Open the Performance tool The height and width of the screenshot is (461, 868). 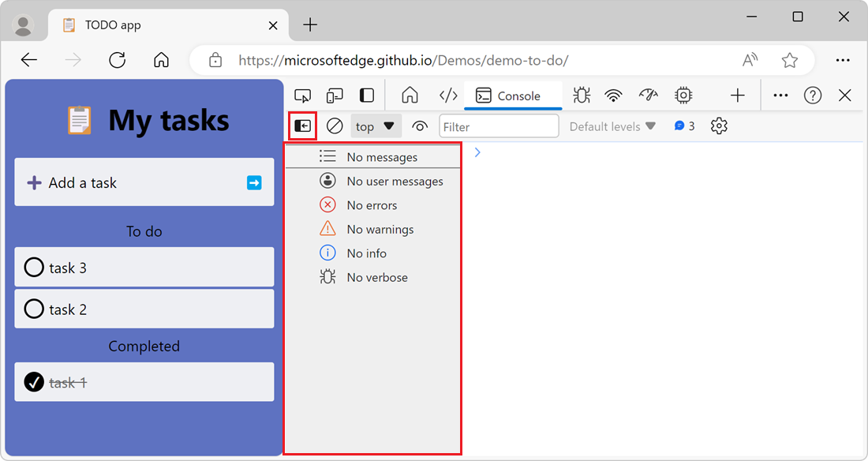point(648,95)
